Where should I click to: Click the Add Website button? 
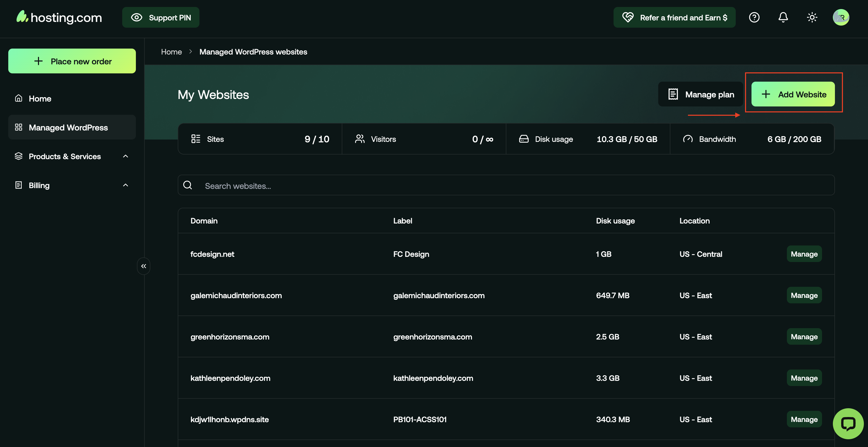[793, 94]
